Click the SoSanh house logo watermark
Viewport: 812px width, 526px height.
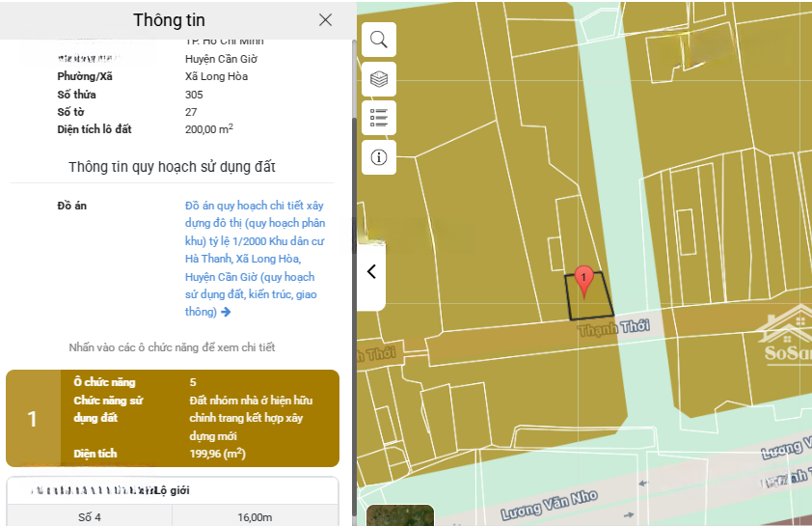click(x=786, y=337)
